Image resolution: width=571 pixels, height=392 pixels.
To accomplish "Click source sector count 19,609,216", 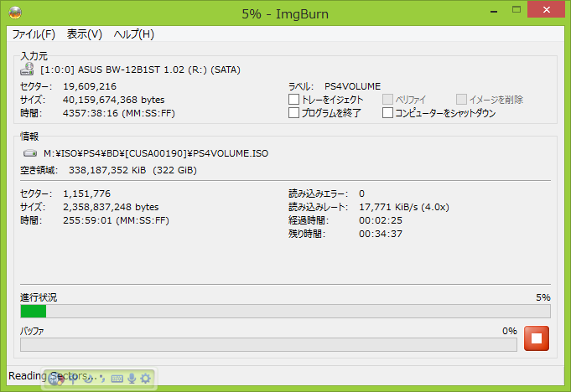I will 90,86.
